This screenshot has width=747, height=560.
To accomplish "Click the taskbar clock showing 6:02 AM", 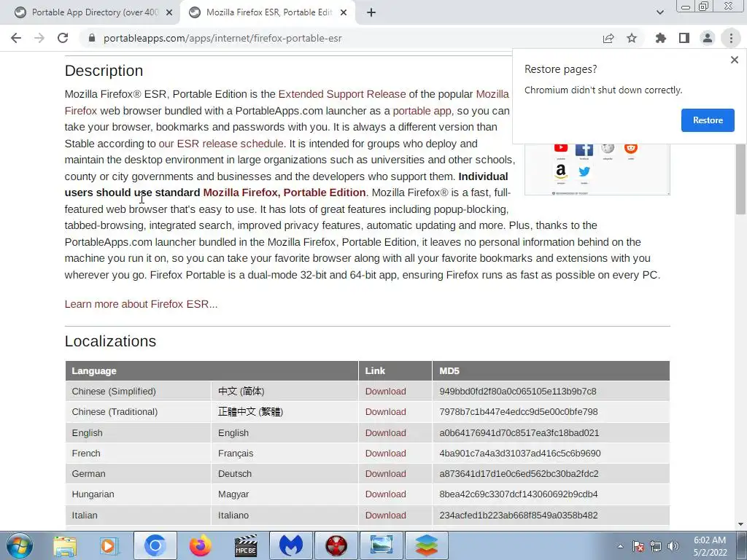I will pos(710,546).
